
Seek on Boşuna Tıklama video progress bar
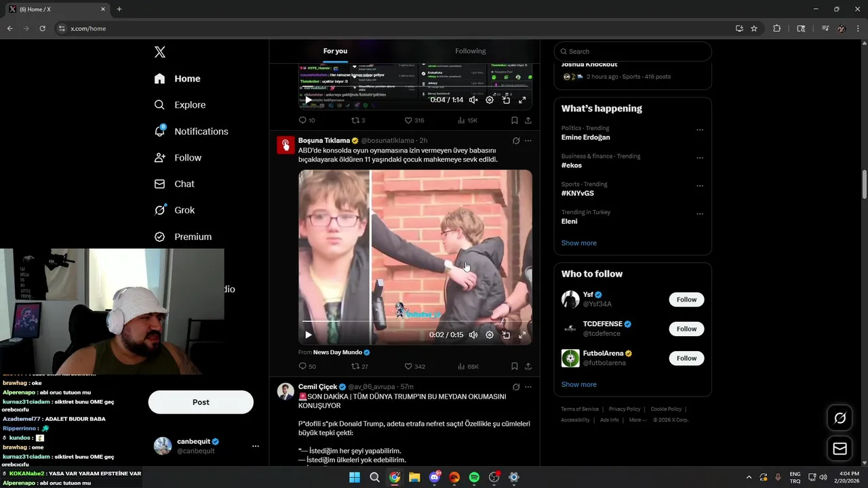415,321
